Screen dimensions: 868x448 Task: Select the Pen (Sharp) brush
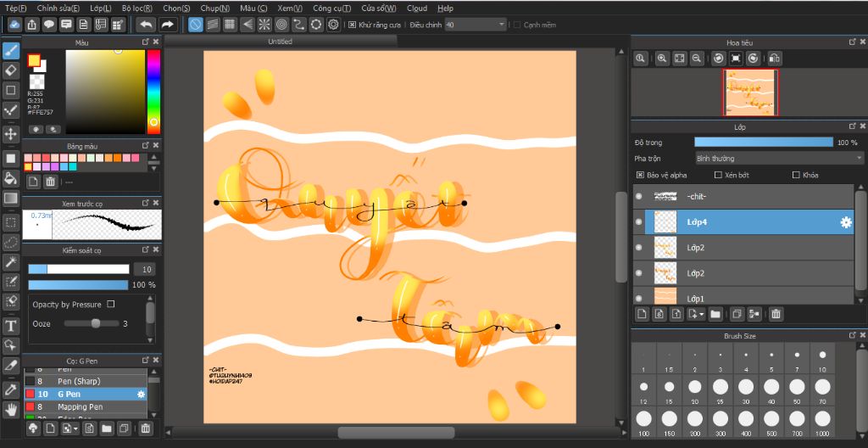tap(86, 382)
